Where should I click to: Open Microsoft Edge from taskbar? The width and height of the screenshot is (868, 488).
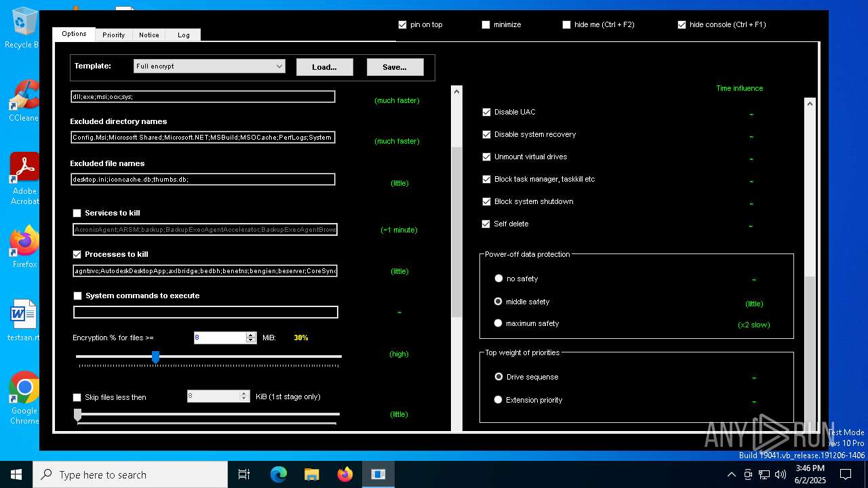tap(279, 474)
